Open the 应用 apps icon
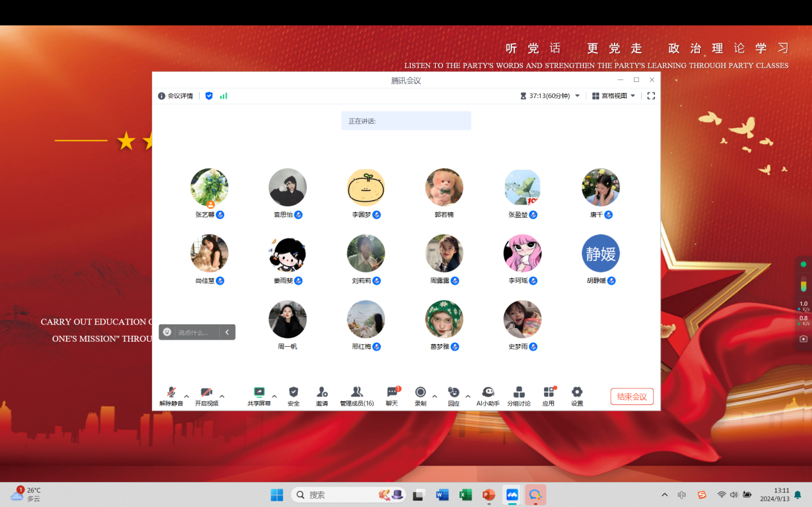 pos(549,393)
